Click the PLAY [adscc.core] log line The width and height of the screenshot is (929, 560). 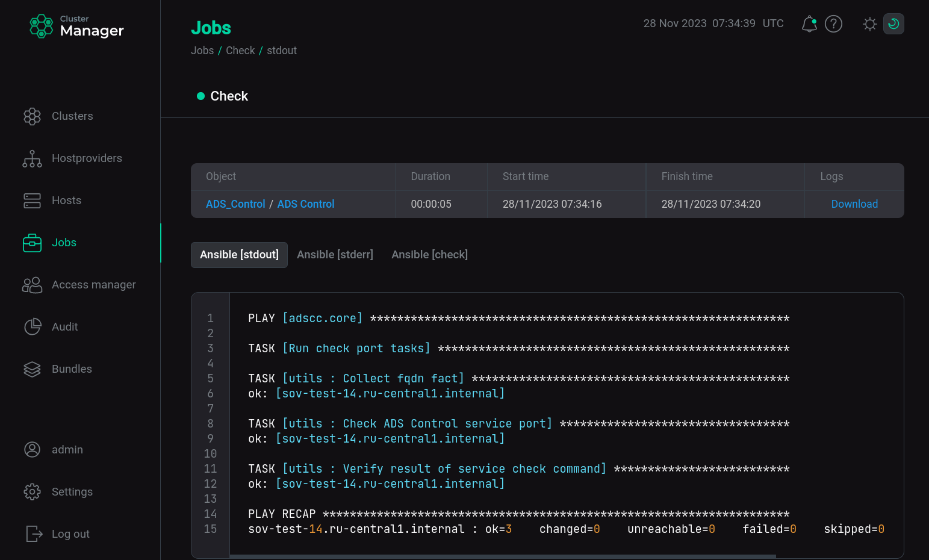click(518, 318)
